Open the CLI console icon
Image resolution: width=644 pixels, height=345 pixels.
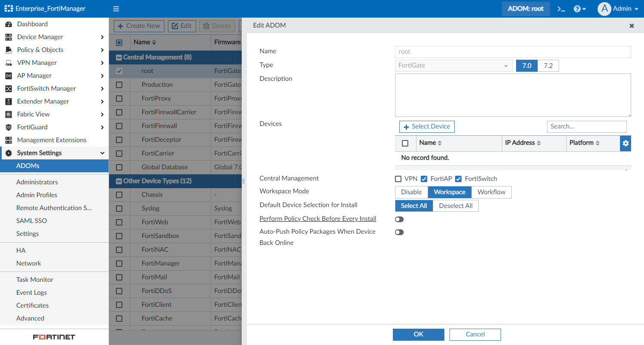click(561, 9)
